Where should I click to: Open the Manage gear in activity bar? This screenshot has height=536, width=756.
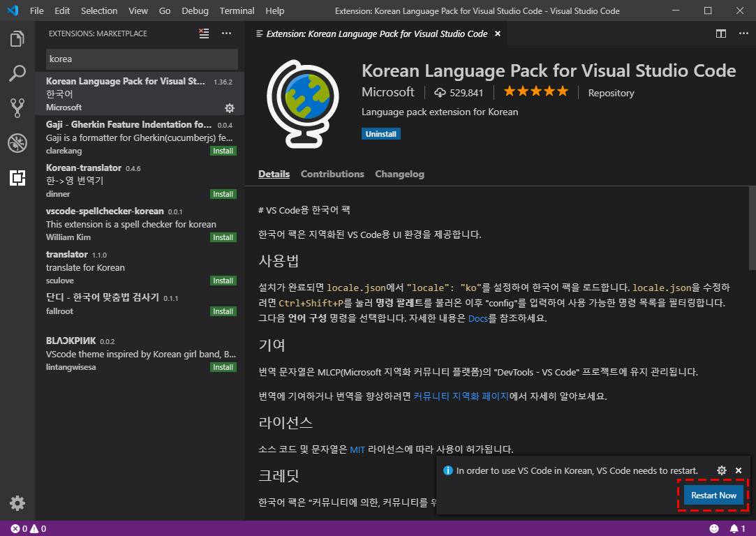(x=17, y=503)
